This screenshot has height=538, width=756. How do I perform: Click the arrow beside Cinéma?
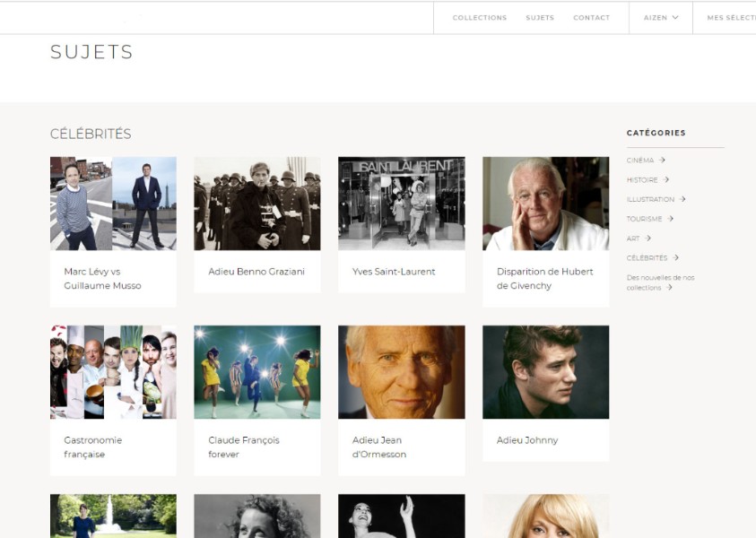[662, 160]
